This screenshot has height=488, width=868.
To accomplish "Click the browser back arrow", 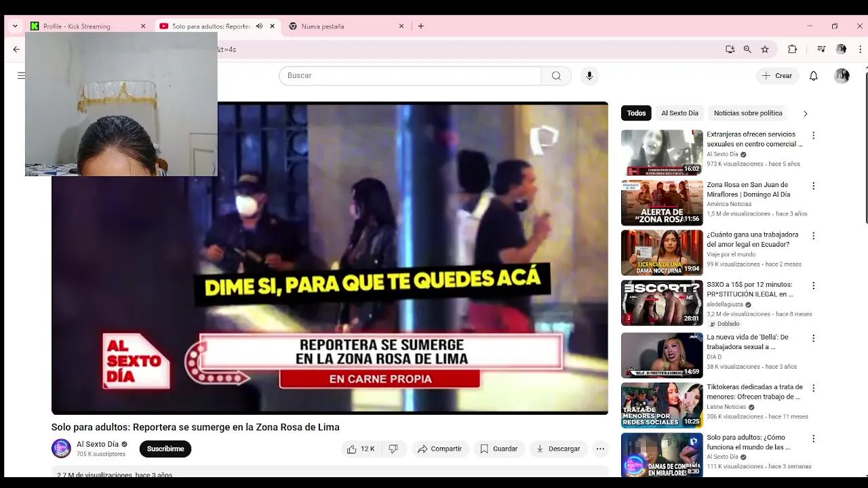I will 16,49.
